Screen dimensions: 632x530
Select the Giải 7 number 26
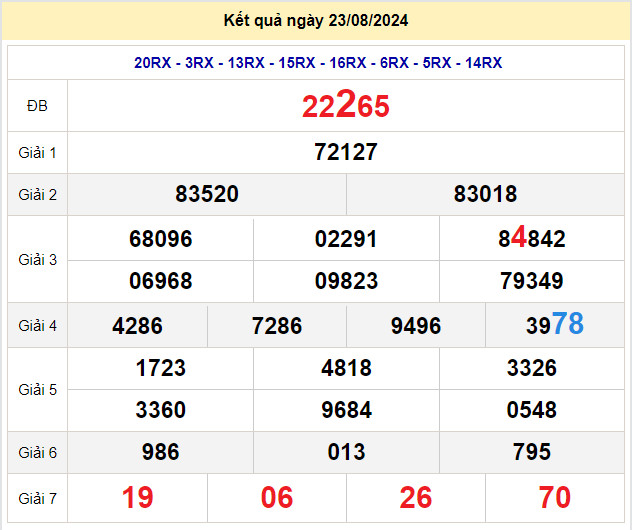(x=416, y=497)
